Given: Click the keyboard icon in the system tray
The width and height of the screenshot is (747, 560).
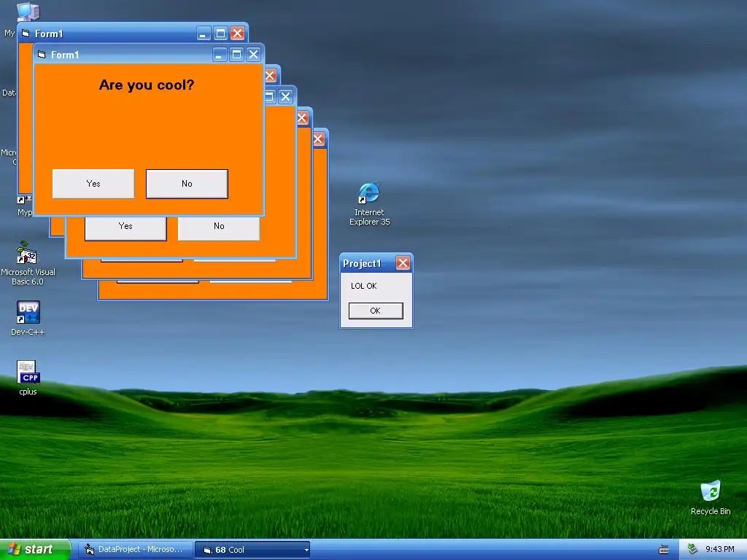Looking at the screenshot, I should 664,550.
